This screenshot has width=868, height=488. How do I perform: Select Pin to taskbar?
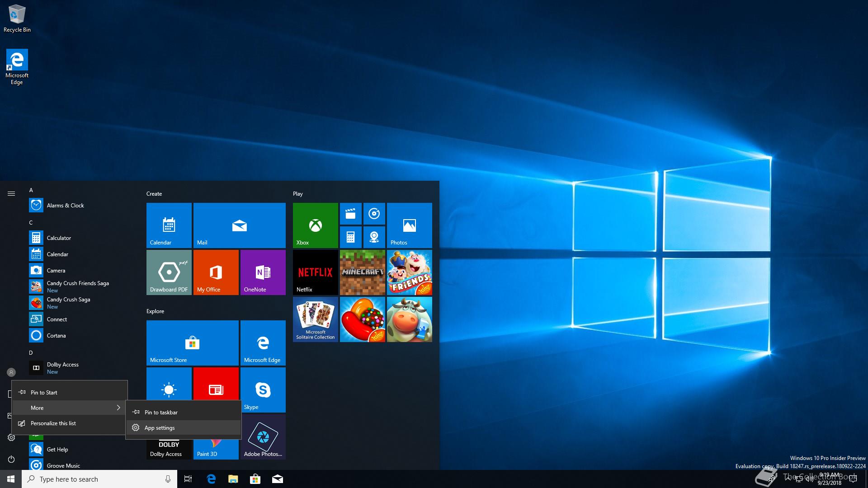tap(184, 412)
